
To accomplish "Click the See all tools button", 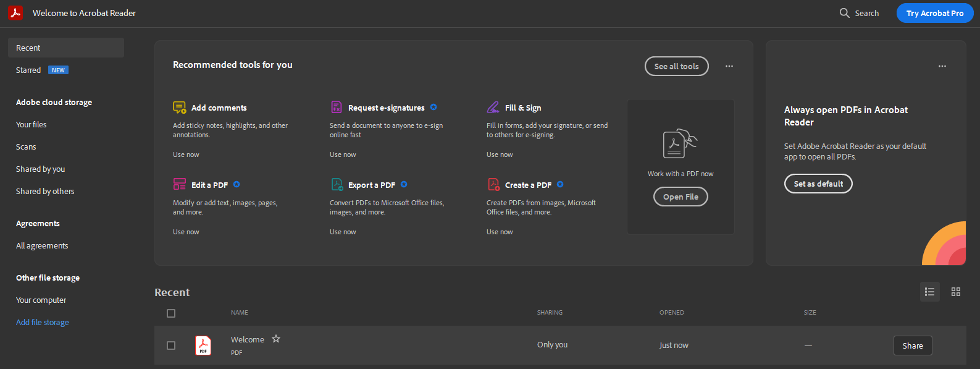I will pos(677,66).
